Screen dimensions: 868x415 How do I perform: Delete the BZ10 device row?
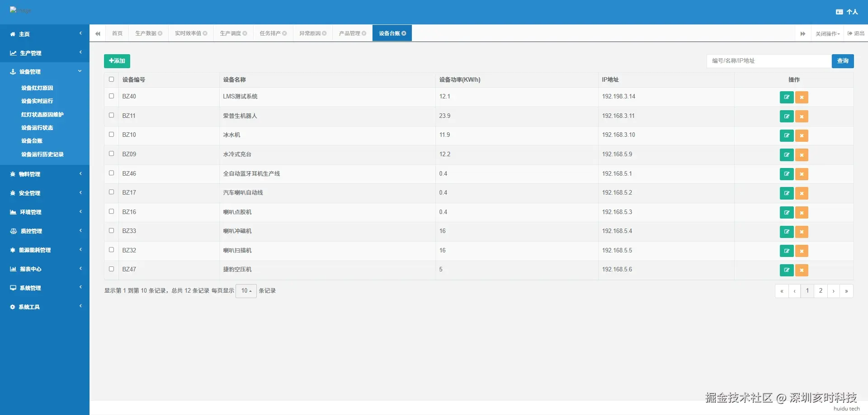(802, 135)
